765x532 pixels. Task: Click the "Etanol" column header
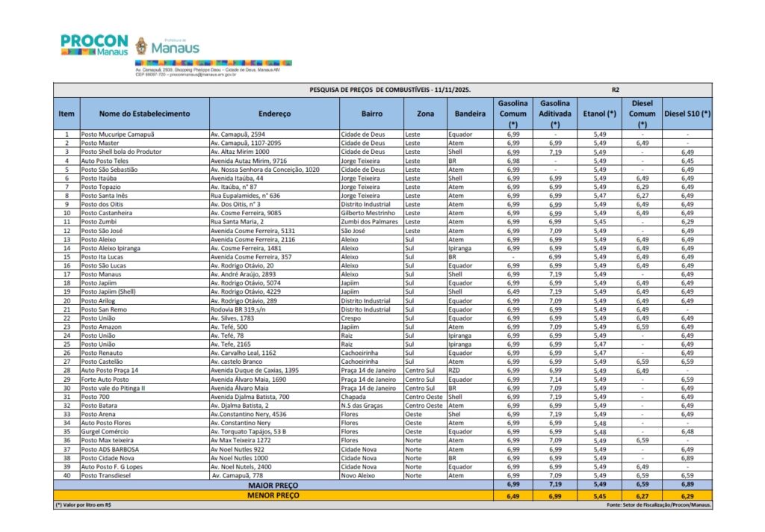(x=600, y=114)
